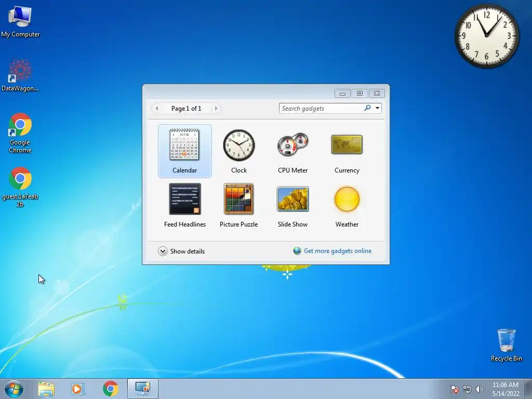
Task: Open Get more gadgets online link
Action: (x=338, y=251)
